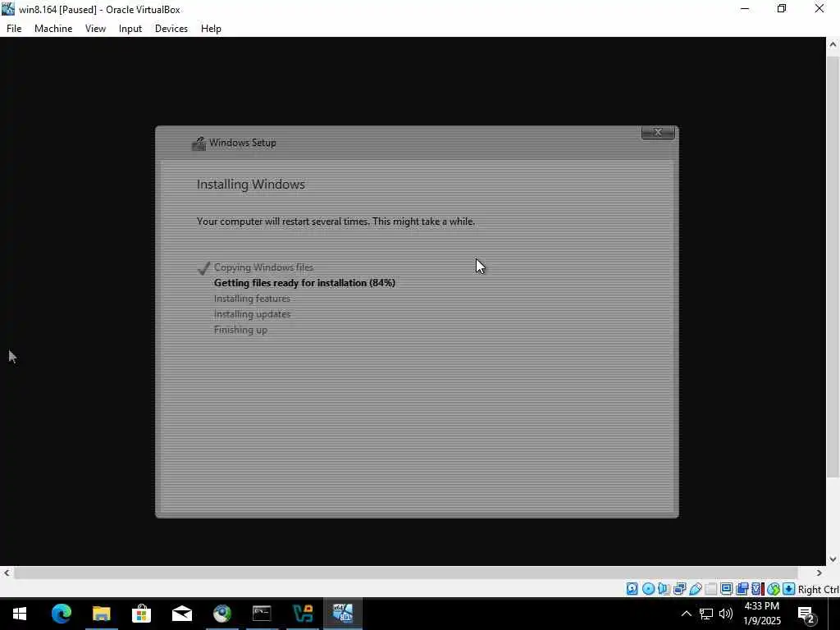The height and width of the screenshot is (630, 840).
Task: Click the hard disk activity status icon
Action: (x=632, y=589)
